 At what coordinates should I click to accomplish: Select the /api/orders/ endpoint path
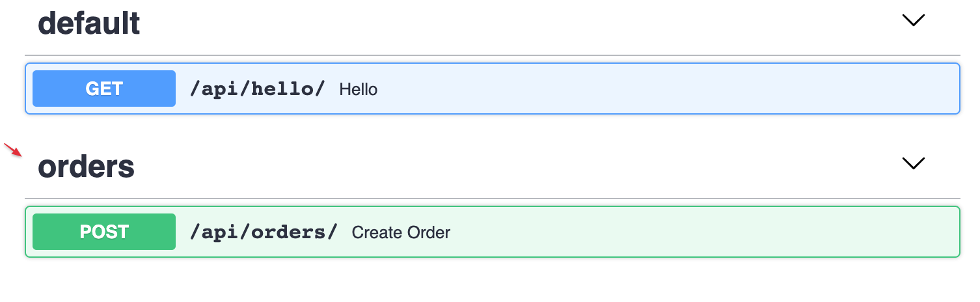(264, 232)
